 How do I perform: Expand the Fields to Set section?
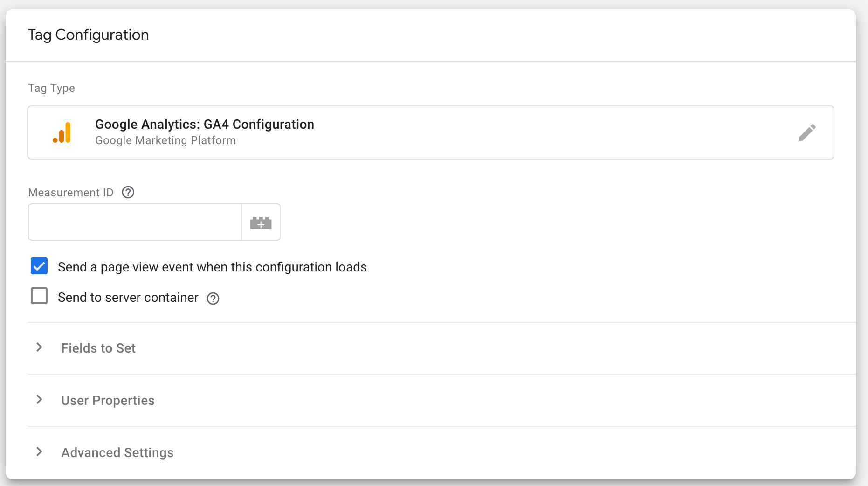[x=98, y=348]
